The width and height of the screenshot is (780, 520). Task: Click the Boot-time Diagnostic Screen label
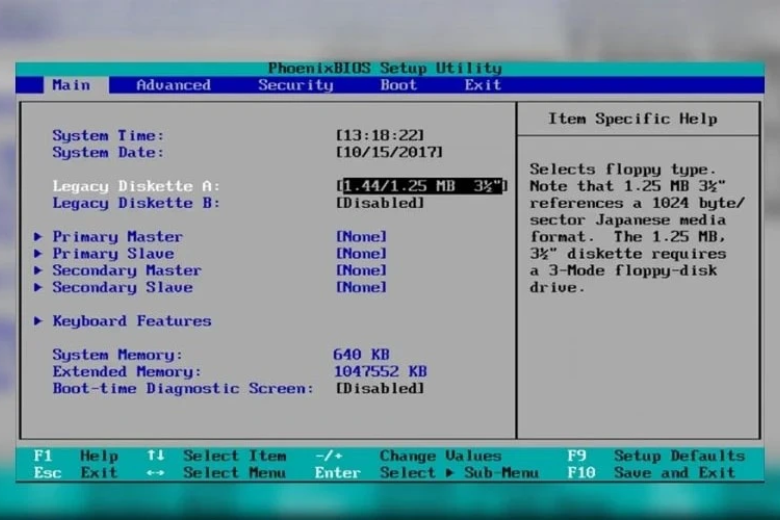(183, 389)
